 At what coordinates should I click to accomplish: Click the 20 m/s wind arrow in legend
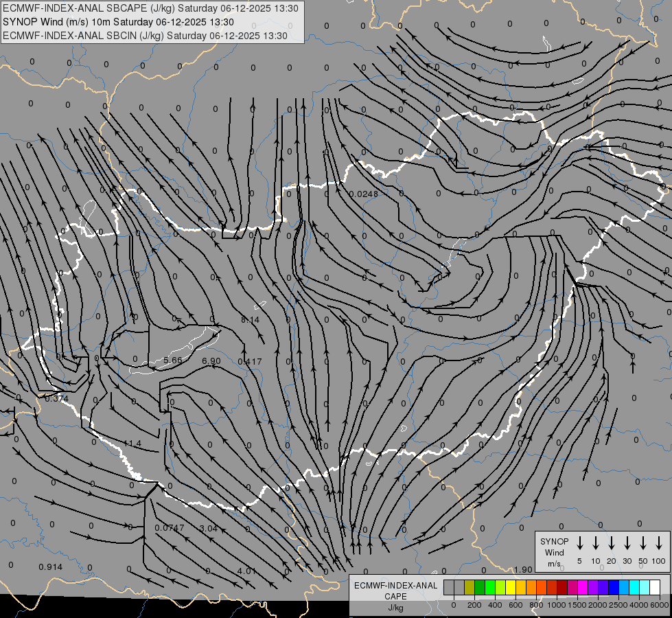coord(612,543)
